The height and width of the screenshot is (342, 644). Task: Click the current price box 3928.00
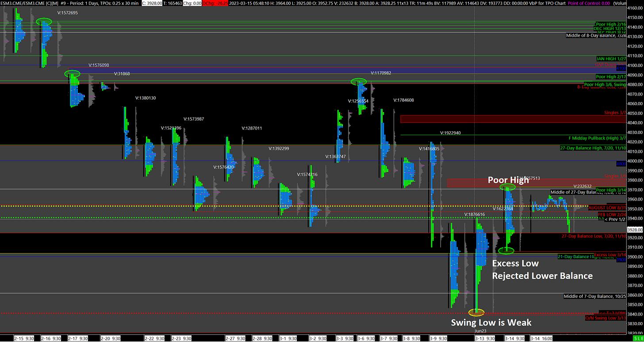pyautogui.click(x=635, y=230)
